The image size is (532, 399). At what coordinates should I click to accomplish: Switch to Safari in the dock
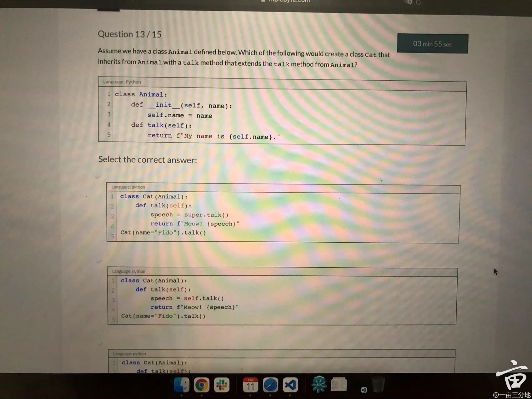(270, 385)
